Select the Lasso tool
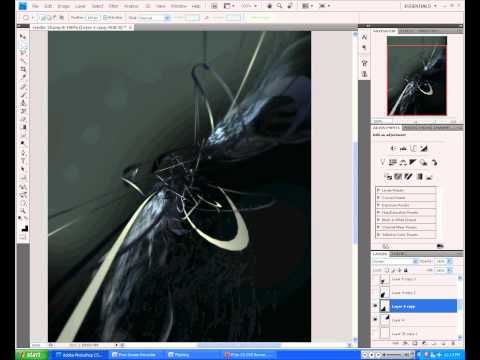 [23, 52]
